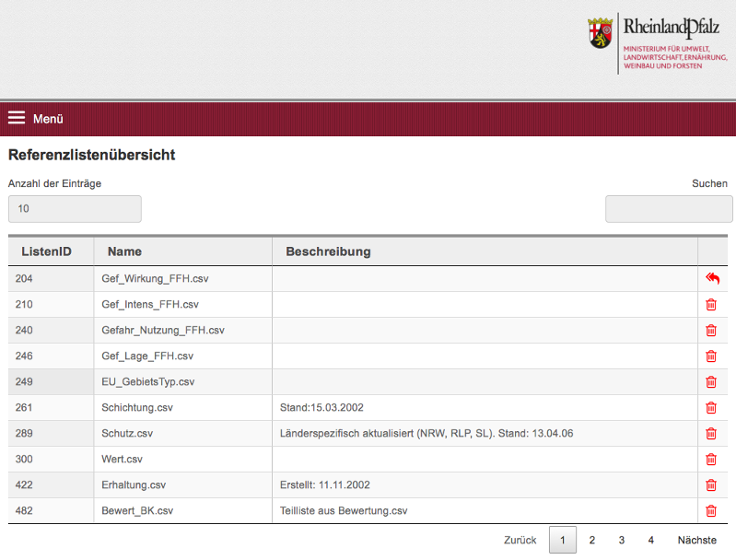The width and height of the screenshot is (736, 560).
Task: Click trash icon for Gef_Lage_FFH.csv
Action: pyautogui.click(x=711, y=356)
